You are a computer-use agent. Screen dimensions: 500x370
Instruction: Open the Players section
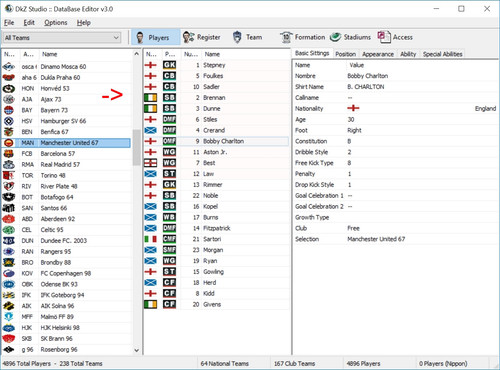pyautogui.click(x=155, y=37)
